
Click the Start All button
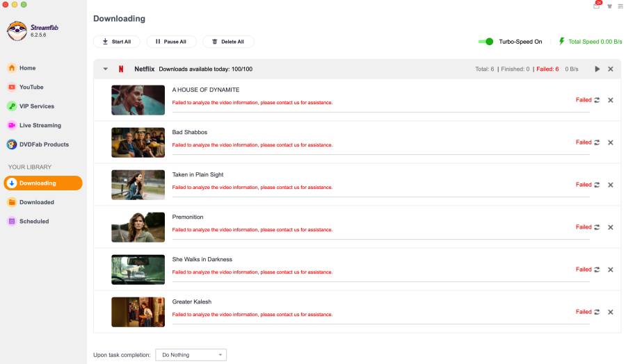(x=116, y=42)
